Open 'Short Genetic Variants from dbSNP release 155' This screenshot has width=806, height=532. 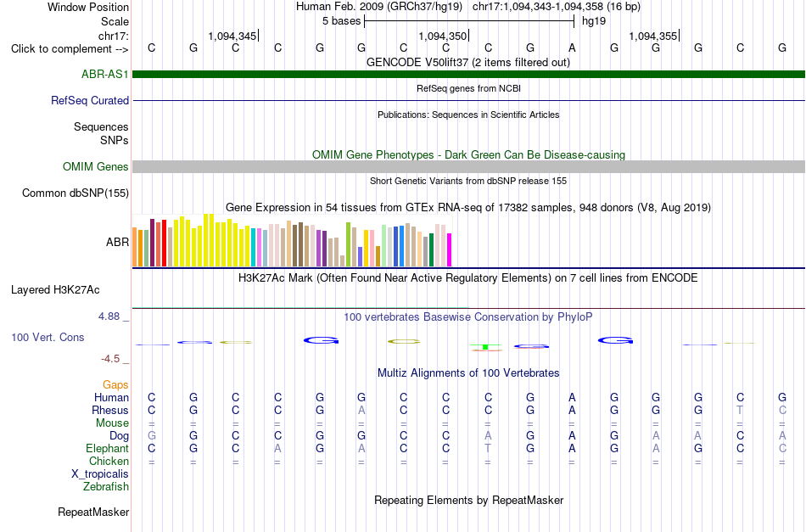tap(468, 181)
